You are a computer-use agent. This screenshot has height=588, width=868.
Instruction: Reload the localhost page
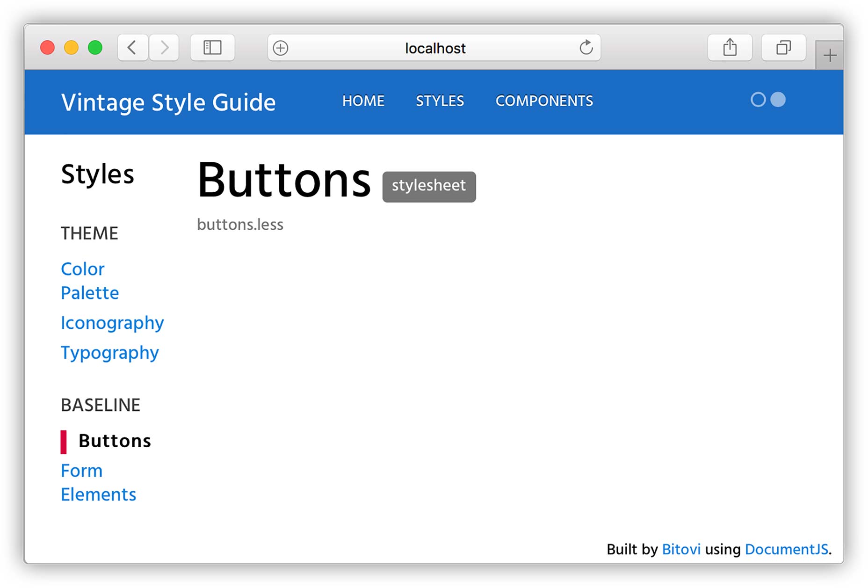click(x=586, y=48)
